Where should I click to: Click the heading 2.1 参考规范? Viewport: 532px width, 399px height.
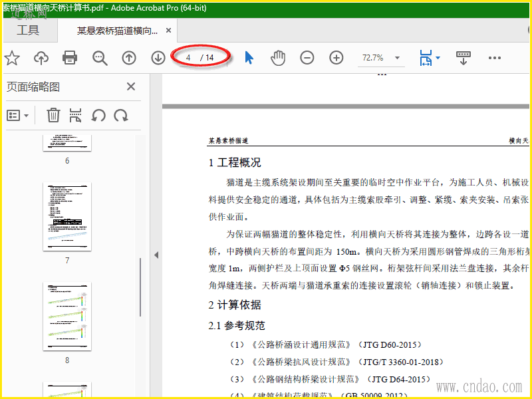[237, 326]
